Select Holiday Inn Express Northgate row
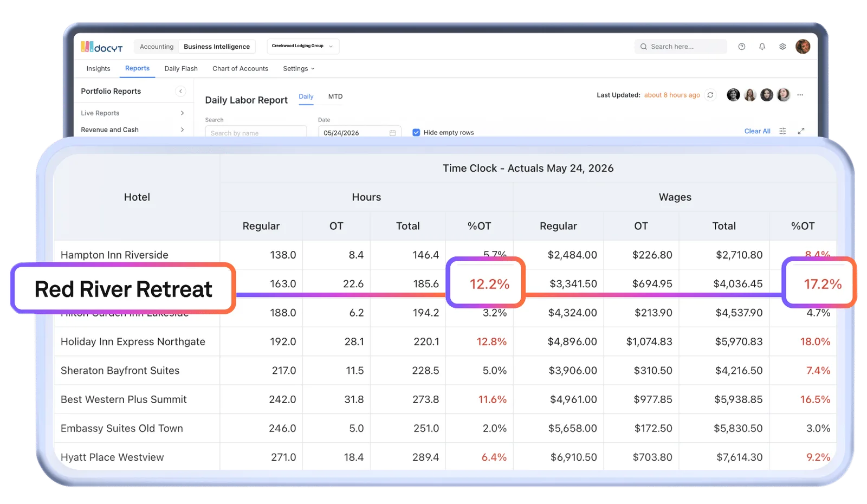Viewport: 867px width, 504px height. pyautogui.click(x=133, y=341)
